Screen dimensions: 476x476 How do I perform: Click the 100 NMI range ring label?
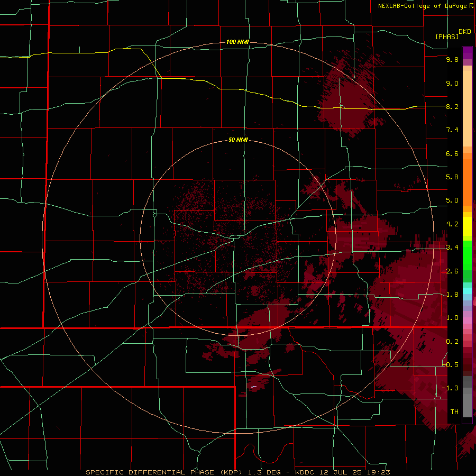[x=237, y=42]
